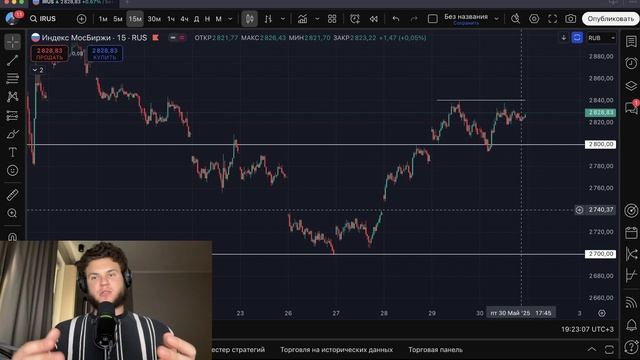Screen dimensions: 640x360
Task: Switch chart to fullscreen mode
Action: click(552, 19)
